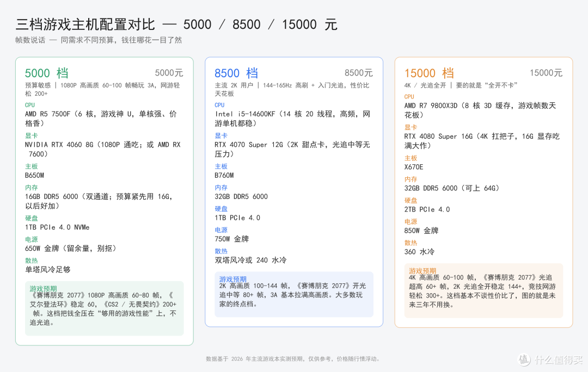The height and width of the screenshot is (372, 588).
Task: Click the 2K 高画质 100-144 帧 paragraph
Action: point(292,295)
